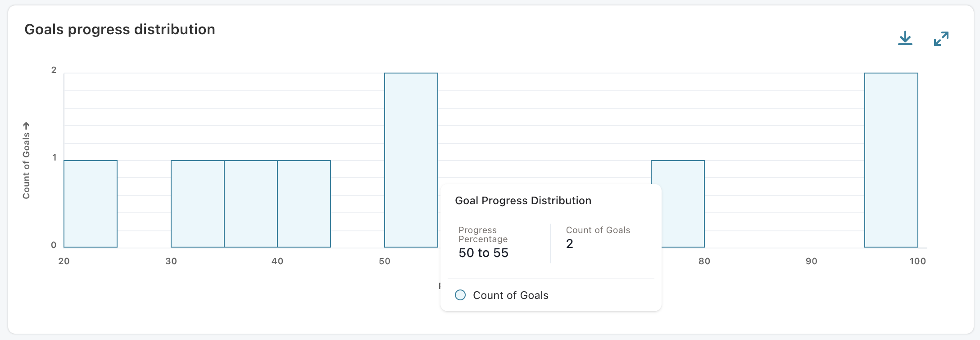This screenshot has width=980, height=340.
Task: Click the "Goals progress distribution" chart title
Action: [x=120, y=29]
